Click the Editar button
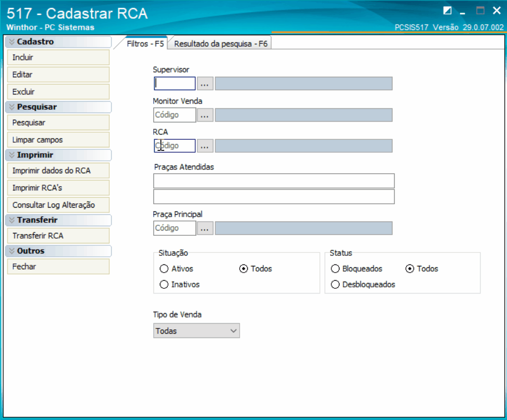 coord(58,74)
